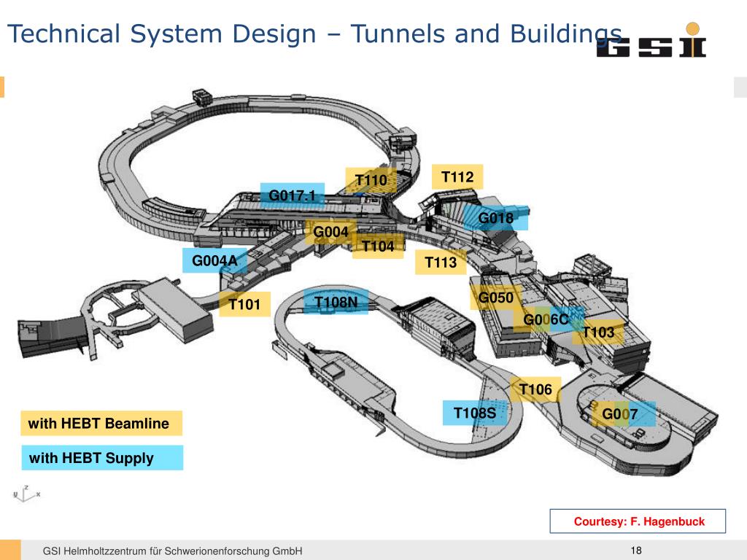Click the T104 tunnel label
Image resolution: width=747 pixels, height=560 pixels.
[x=378, y=246]
